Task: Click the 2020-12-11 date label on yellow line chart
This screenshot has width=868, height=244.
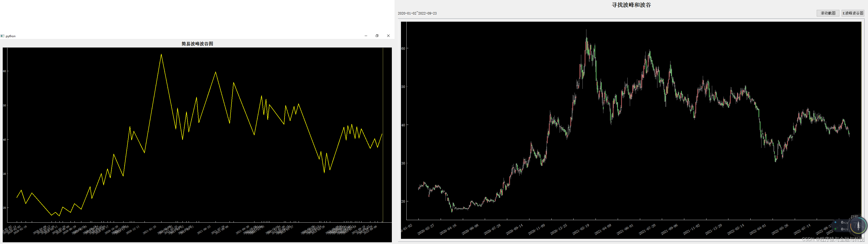Action: (x=133, y=230)
